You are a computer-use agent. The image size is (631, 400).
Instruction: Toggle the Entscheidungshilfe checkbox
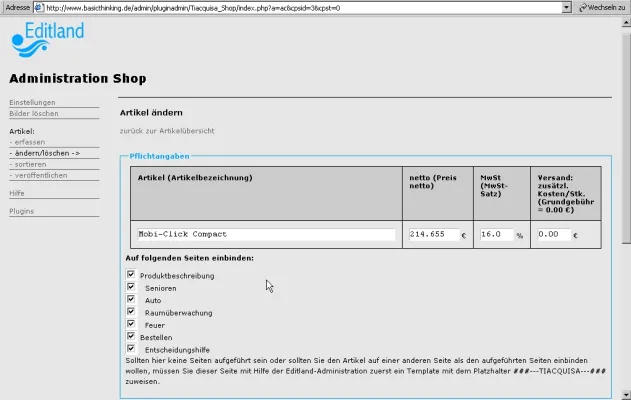(x=131, y=348)
